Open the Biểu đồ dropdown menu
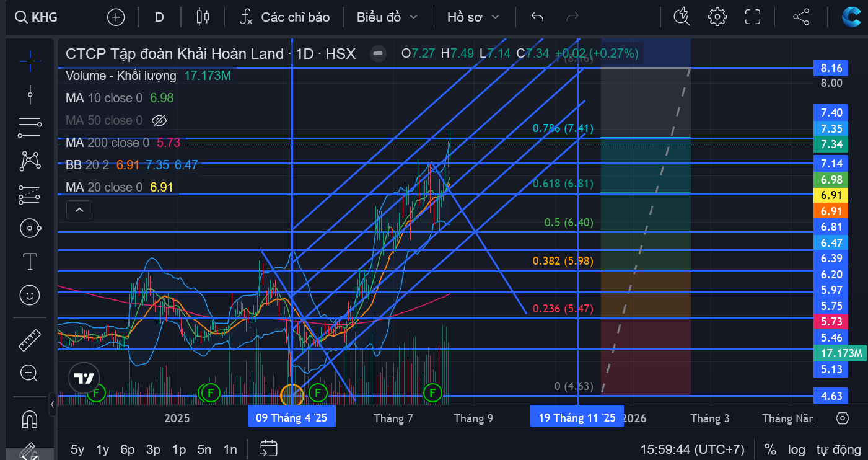 (387, 17)
